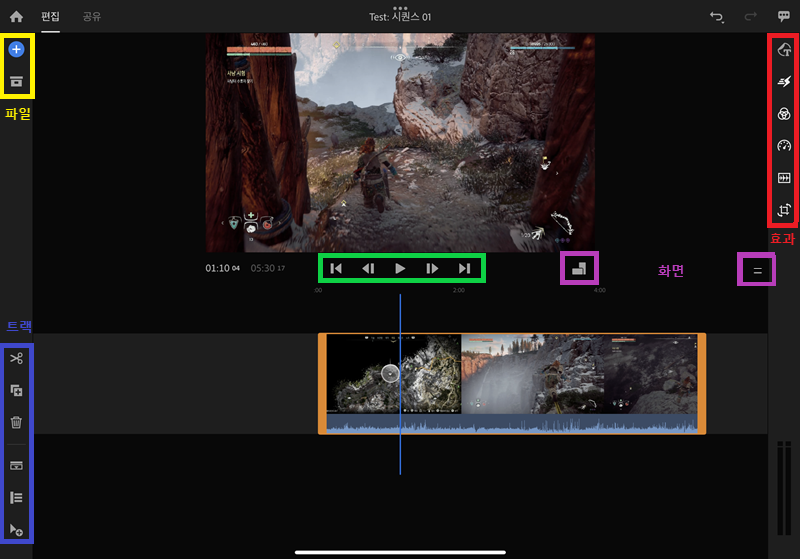This screenshot has height=559, width=800.
Task: Split the clip with the scissors tool
Action: (16, 359)
